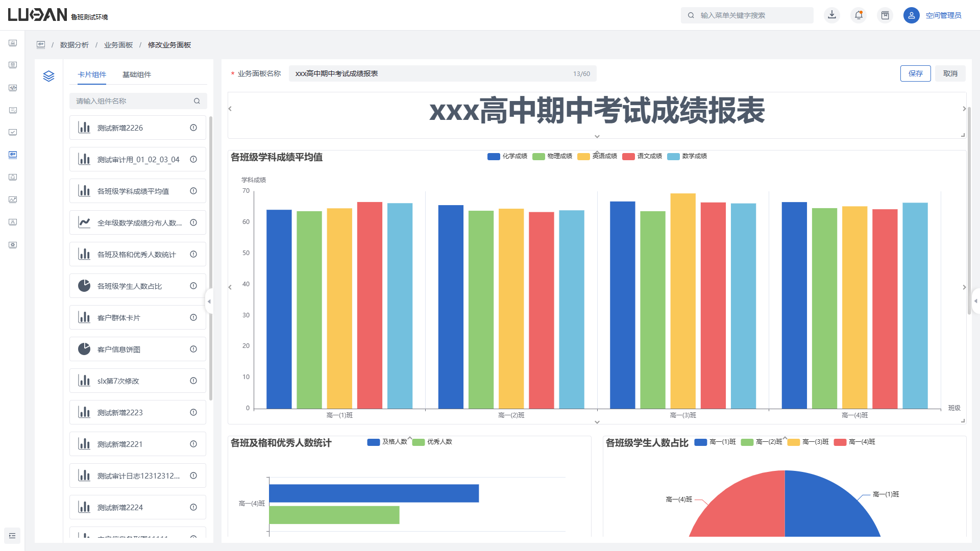Click line chart icon of 全年级数学成绩分布人数 card
The height and width of the screenshot is (551, 980).
(x=84, y=222)
